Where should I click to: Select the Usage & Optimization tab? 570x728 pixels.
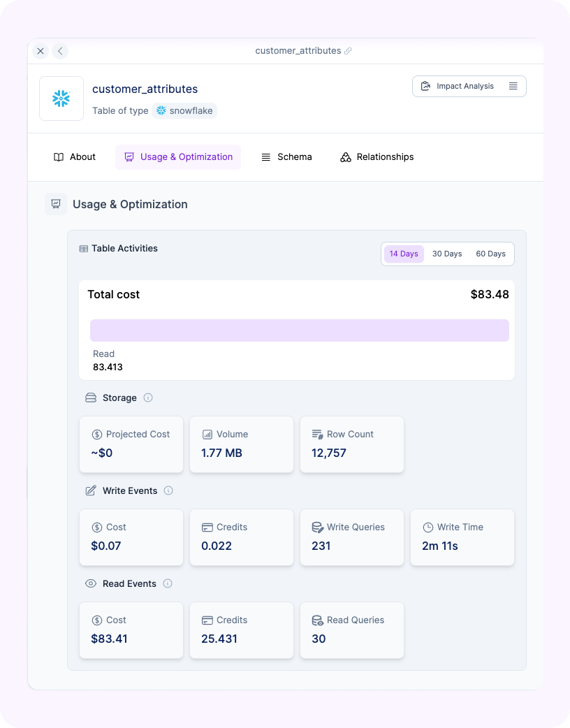click(178, 157)
